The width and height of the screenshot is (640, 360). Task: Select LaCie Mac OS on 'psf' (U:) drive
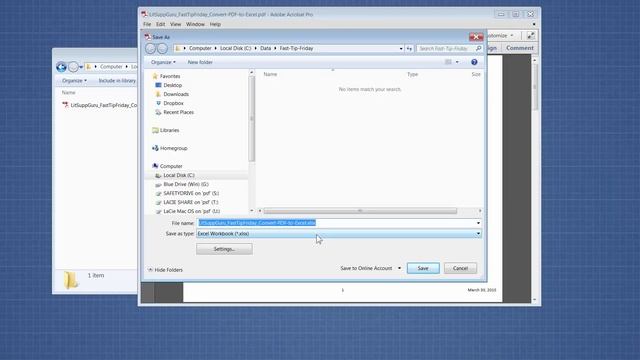(x=191, y=211)
